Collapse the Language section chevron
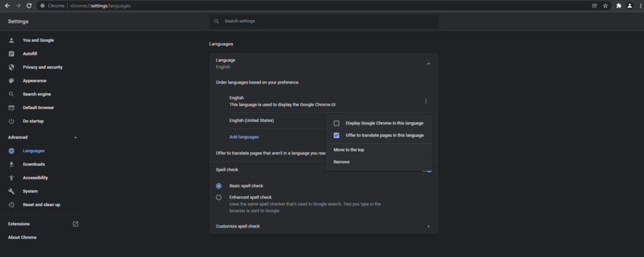 click(428, 63)
